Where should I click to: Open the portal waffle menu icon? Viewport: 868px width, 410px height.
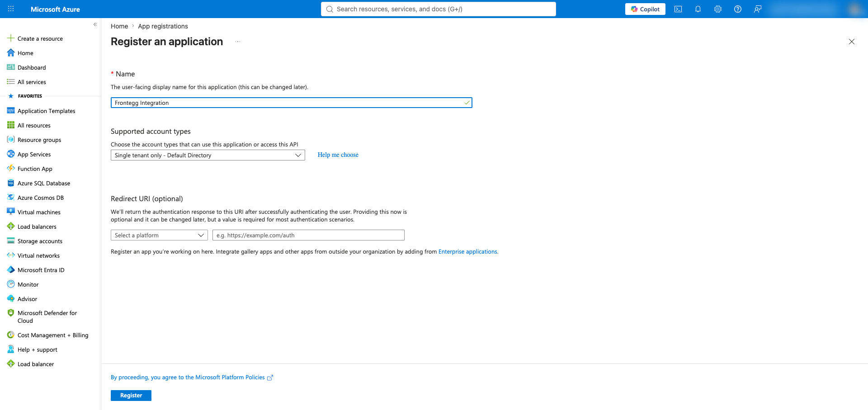pos(11,9)
